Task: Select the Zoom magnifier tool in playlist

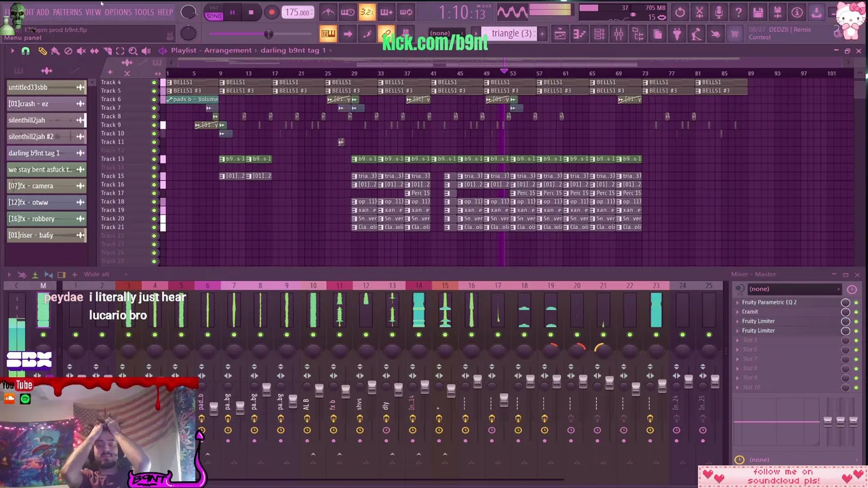Action: (x=133, y=51)
